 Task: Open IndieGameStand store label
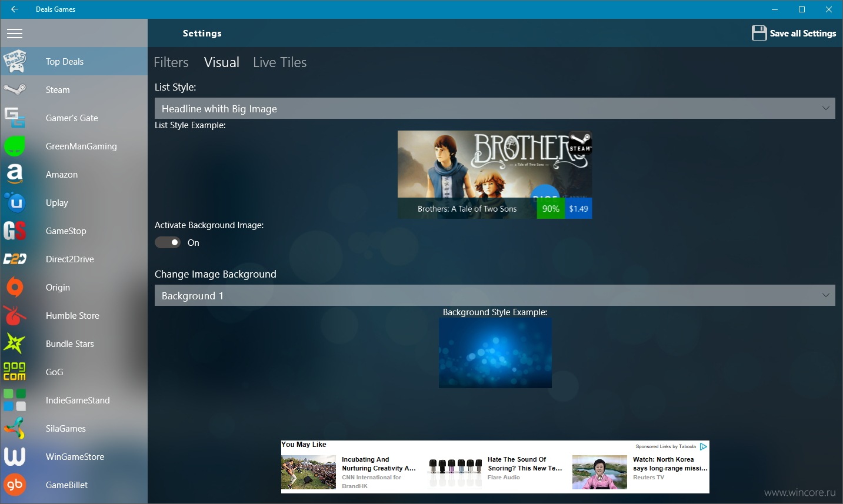click(x=78, y=400)
